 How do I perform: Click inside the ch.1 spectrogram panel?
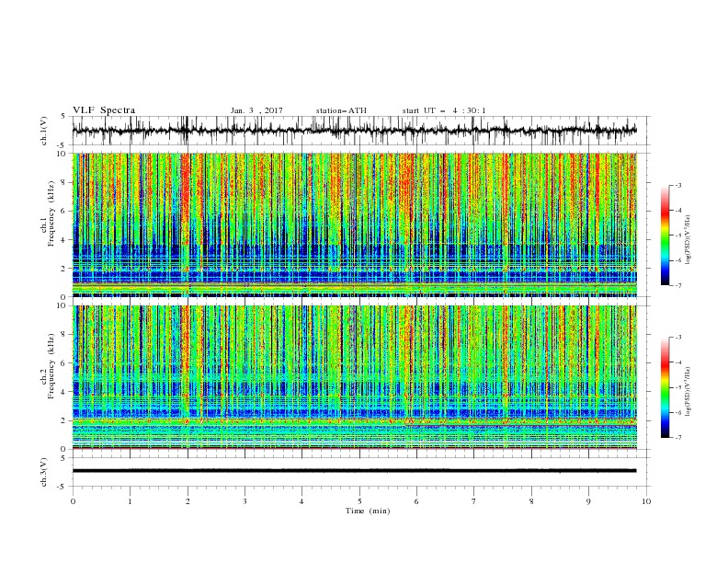coord(355,224)
